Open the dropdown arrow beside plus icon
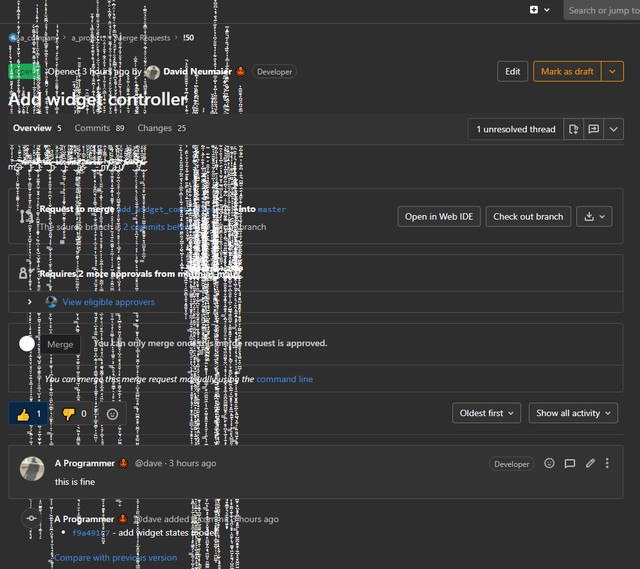This screenshot has height=569, width=640. (547, 10)
